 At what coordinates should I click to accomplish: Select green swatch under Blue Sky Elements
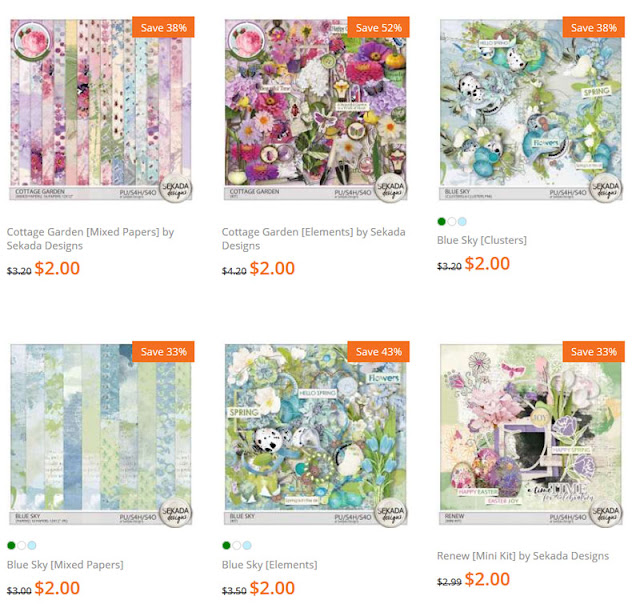(x=227, y=545)
